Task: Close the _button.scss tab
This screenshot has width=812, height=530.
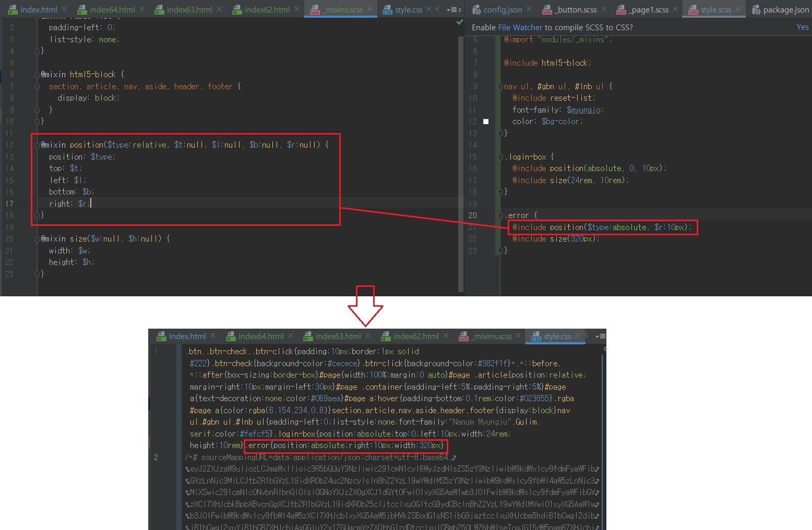Action: tap(603, 9)
